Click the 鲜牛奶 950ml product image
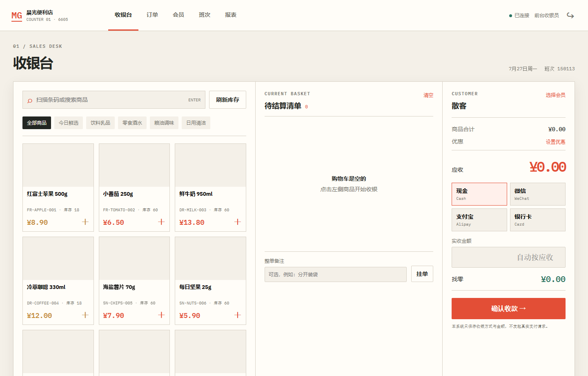The image size is (588, 376). tap(210, 166)
